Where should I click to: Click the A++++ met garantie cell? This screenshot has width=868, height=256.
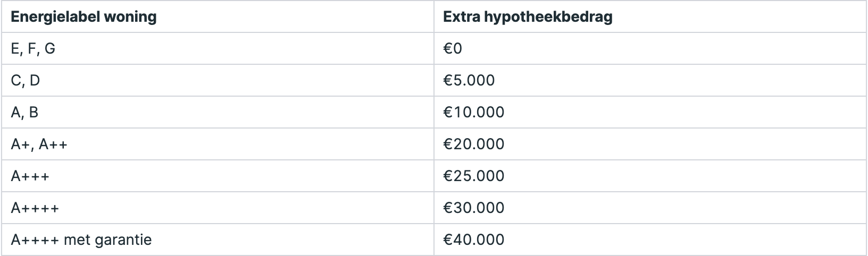pos(217,240)
